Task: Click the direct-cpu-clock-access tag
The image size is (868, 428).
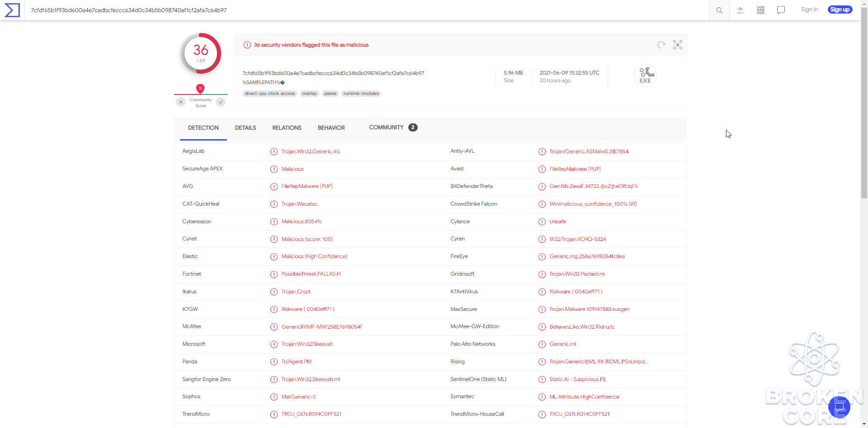Action: tap(270, 94)
